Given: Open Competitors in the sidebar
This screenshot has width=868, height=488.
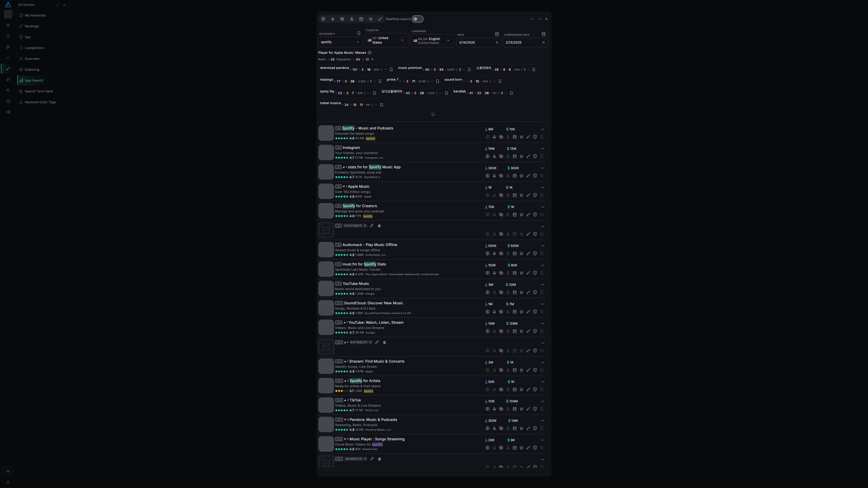Looking at the screenshot, I should pos(34,48).
